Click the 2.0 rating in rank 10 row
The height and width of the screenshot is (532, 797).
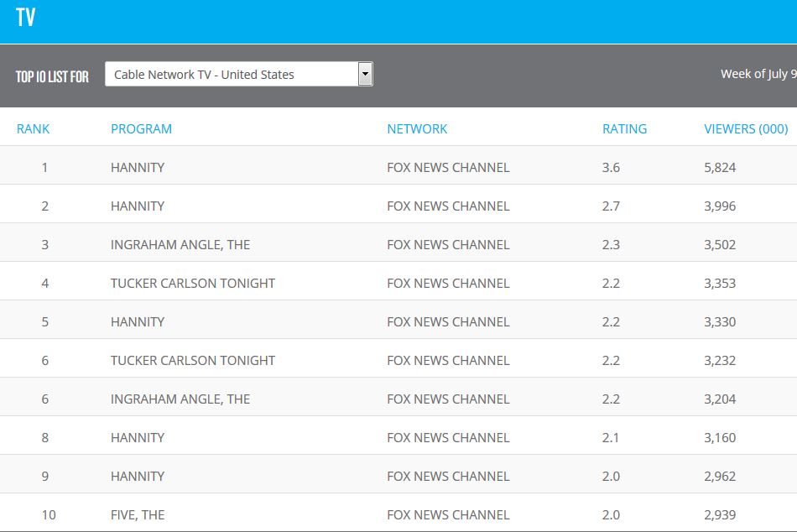pos(611,515)
